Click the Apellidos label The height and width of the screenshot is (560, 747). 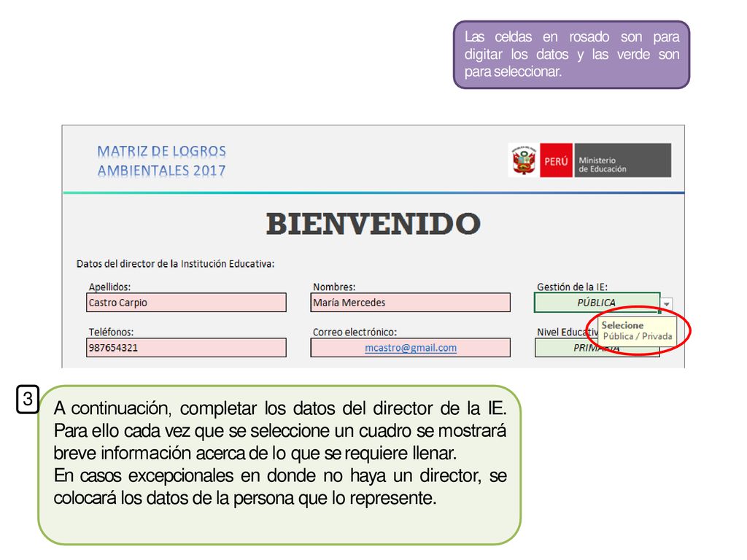coord(109,287)
